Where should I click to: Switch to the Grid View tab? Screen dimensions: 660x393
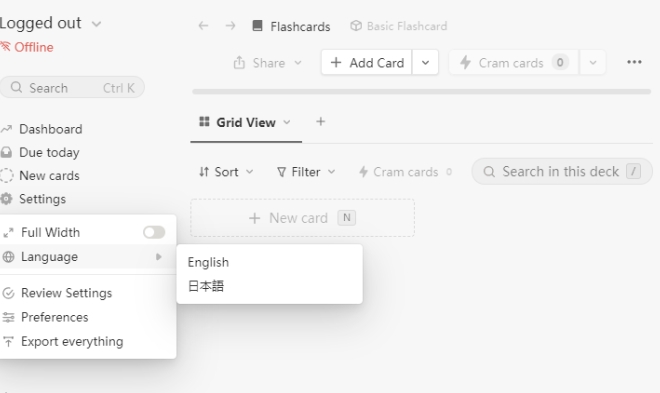click(246, 122)
